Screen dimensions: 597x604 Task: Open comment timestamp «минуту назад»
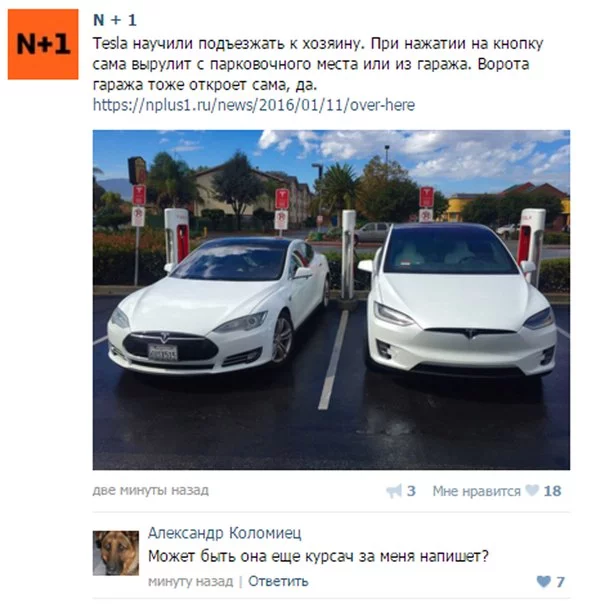point(191,581)
